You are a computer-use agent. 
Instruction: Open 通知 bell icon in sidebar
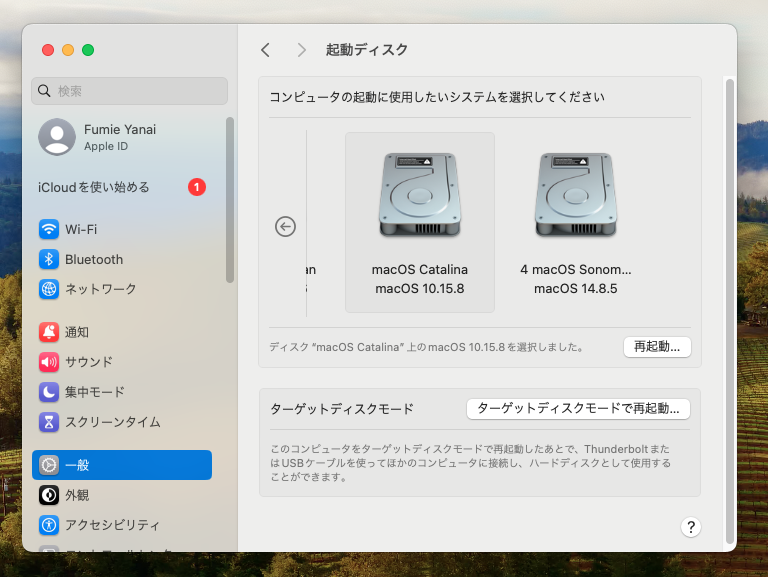[49, 332]
